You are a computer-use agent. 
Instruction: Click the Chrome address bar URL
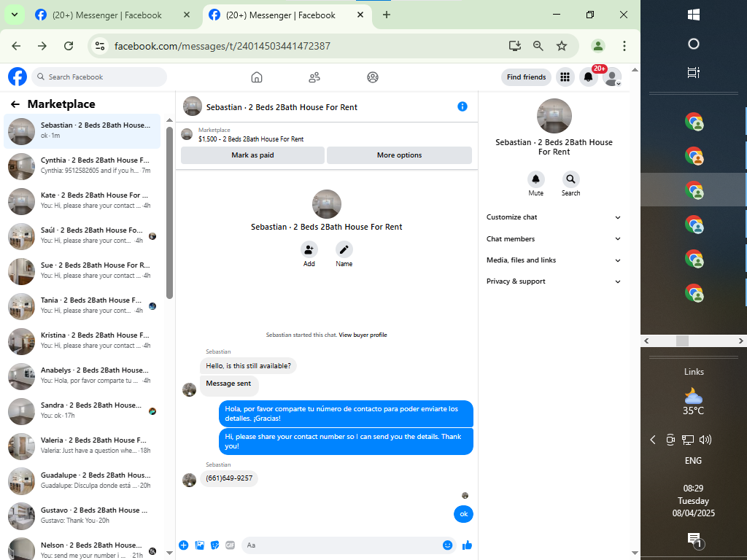pyautogui.click(x=222, y=46)
